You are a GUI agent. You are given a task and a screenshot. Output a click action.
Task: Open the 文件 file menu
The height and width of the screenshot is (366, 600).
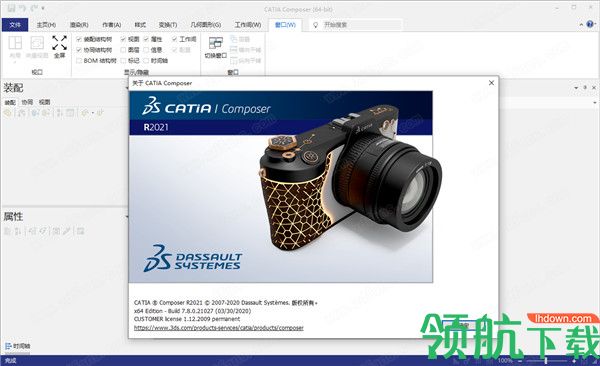point(15,25)
